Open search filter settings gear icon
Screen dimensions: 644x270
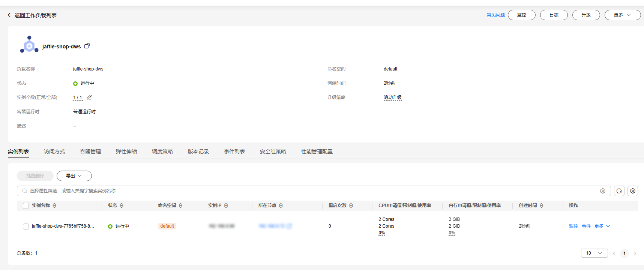(x=603, y=191)
